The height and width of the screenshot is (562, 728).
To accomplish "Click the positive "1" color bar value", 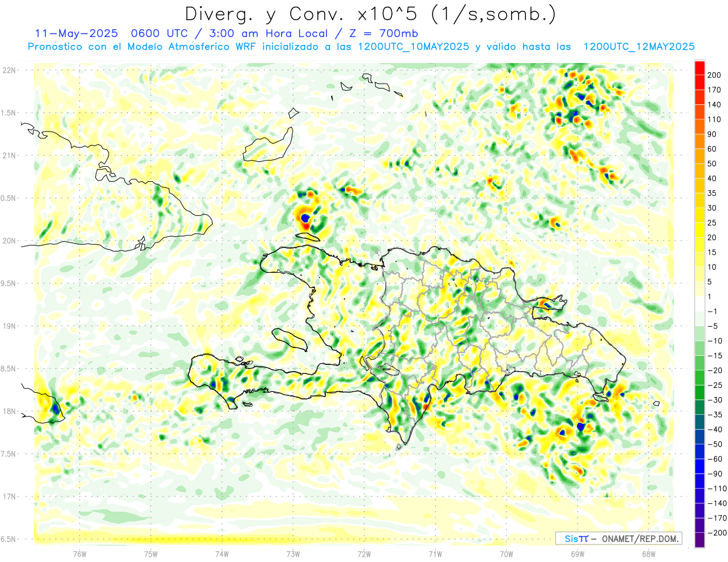I will [709, 296].
